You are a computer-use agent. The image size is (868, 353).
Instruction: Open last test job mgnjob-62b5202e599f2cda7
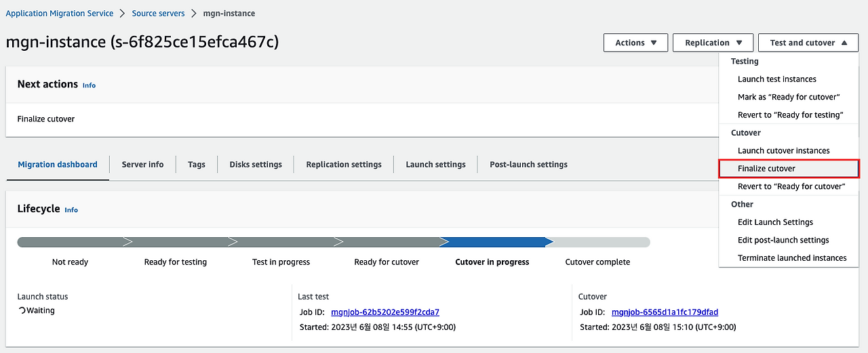click(385, 312)
